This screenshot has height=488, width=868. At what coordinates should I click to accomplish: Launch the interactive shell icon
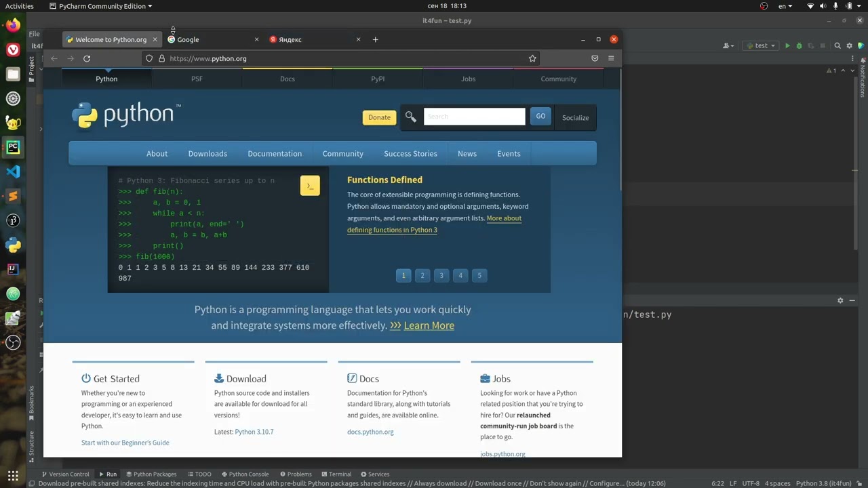[310, 186]
